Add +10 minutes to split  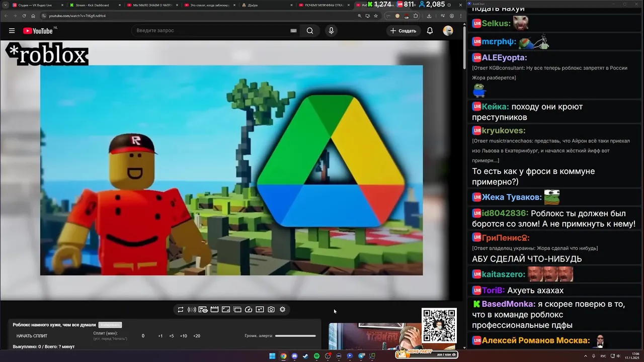[x=183, y=336]
